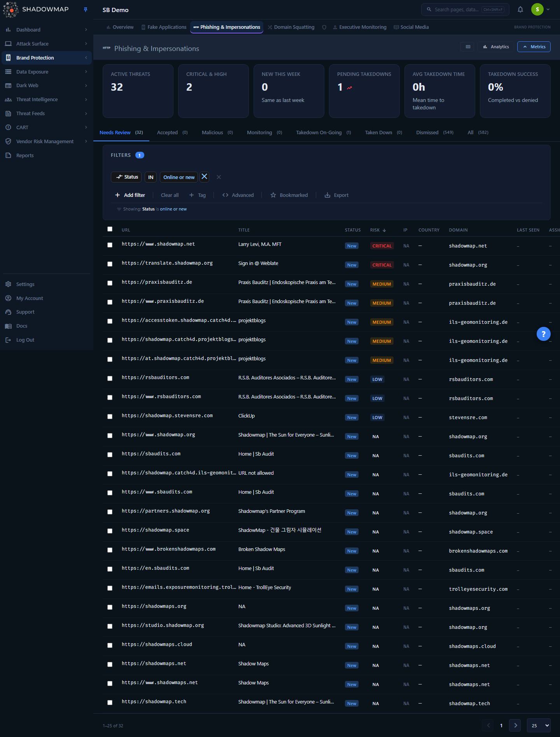Open the IN operator selector
560x737 pixels.
pyautogui.click(x=150, y=177)
